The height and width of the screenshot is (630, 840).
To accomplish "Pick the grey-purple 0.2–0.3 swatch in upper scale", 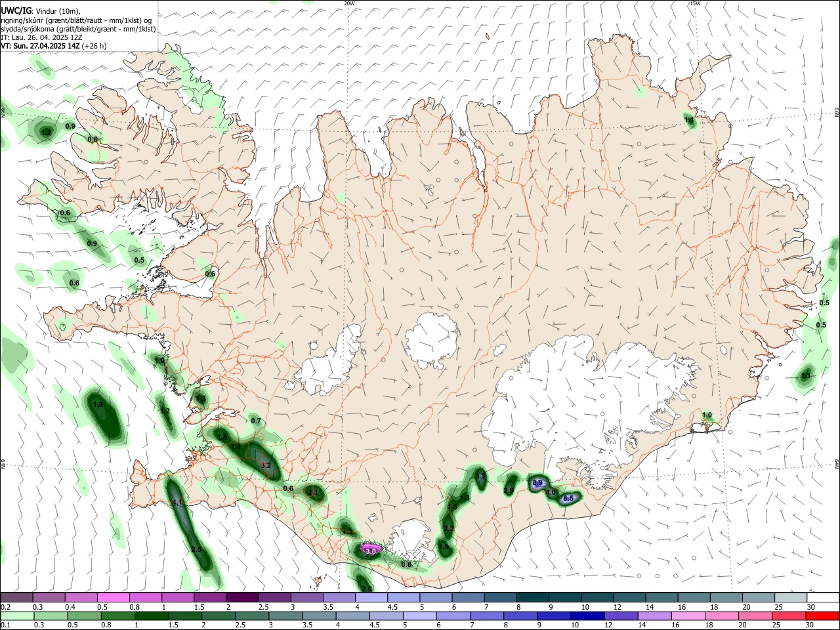I will pyautogui.click(x=16, y=597).
